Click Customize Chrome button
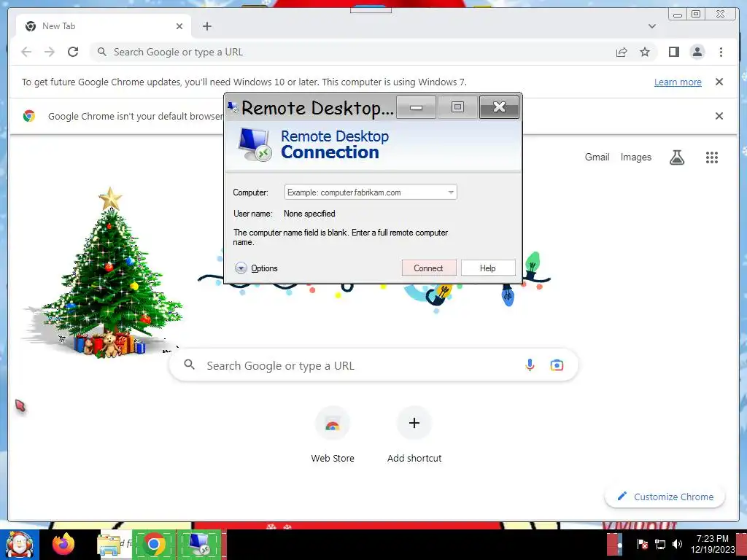The image size is (747, 560). coord(665,497)
